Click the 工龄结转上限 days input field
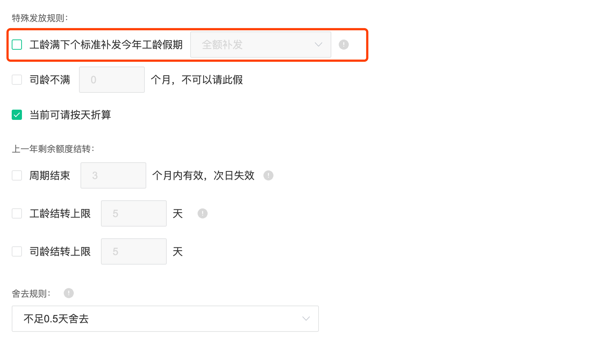591x364 pixels. [x=134, y=213]
